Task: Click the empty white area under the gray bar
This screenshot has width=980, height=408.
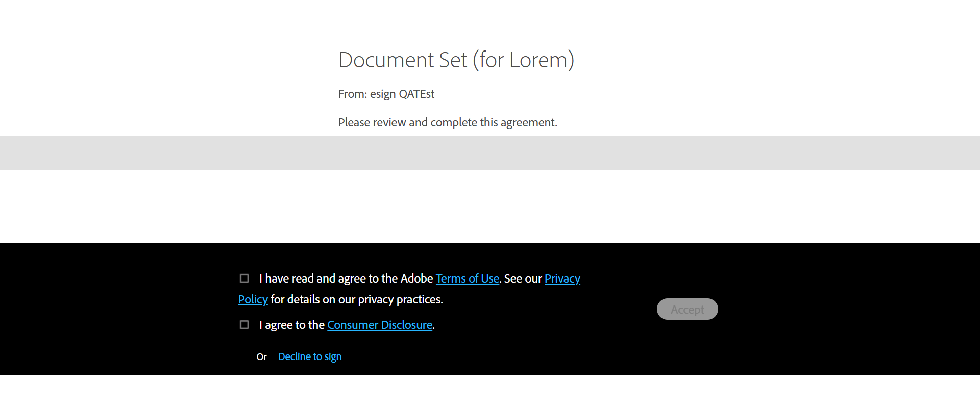Action: click(490, 207)
